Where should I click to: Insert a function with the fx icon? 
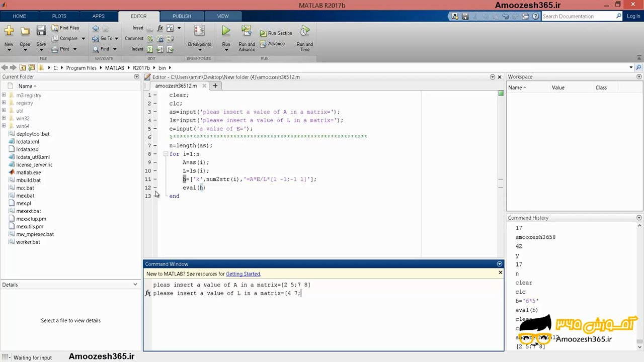click(x=160, y=28)
